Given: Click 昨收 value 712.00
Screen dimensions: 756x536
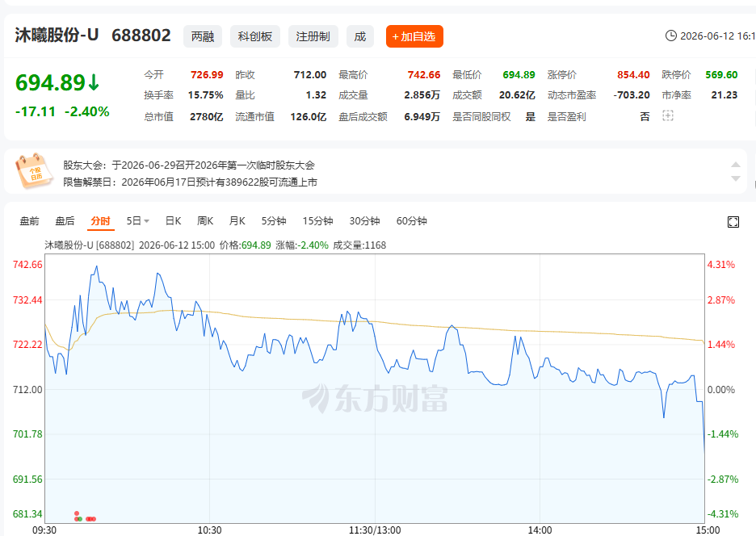Looking at the screenshot, I should (310, 75).
